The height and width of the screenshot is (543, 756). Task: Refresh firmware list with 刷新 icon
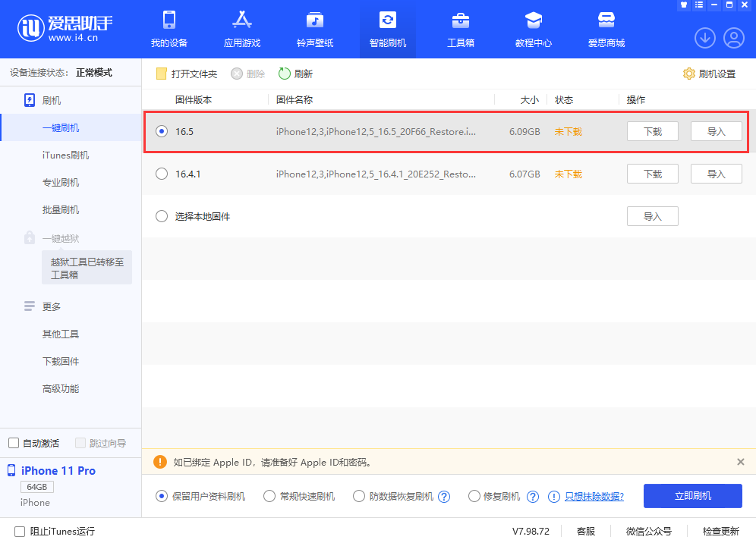[x=285, y=74]
